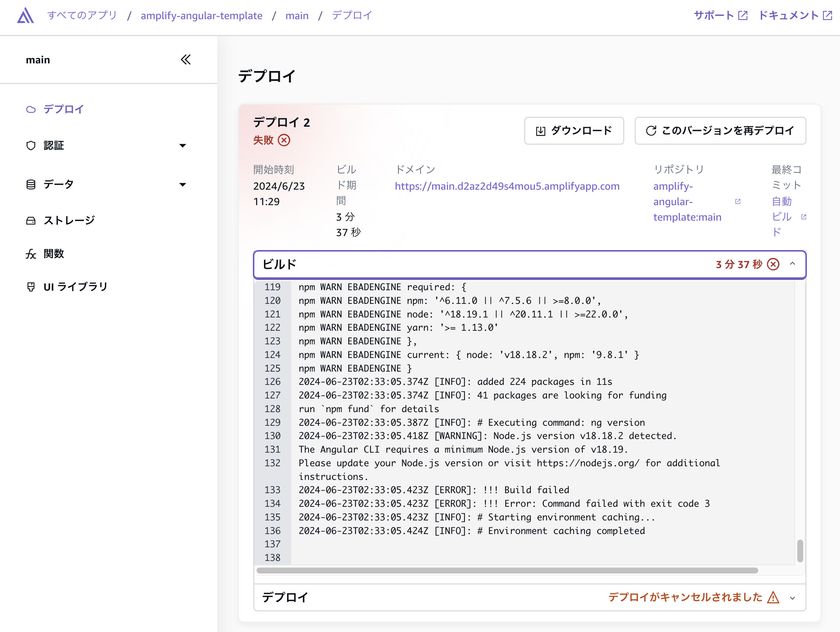This screenshot has width=840, height=632.
Task: Click the 失敗 error status icon
Action: pyautogui.click(x=284, y=140)
